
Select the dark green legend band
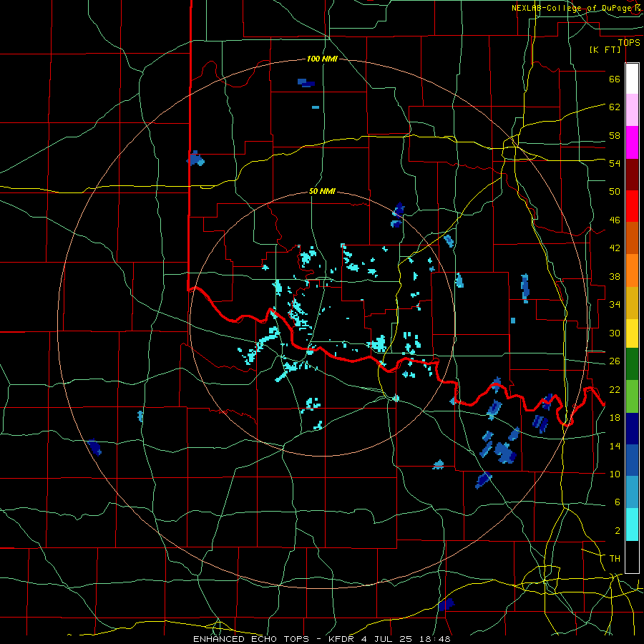[x=632, y=364]
